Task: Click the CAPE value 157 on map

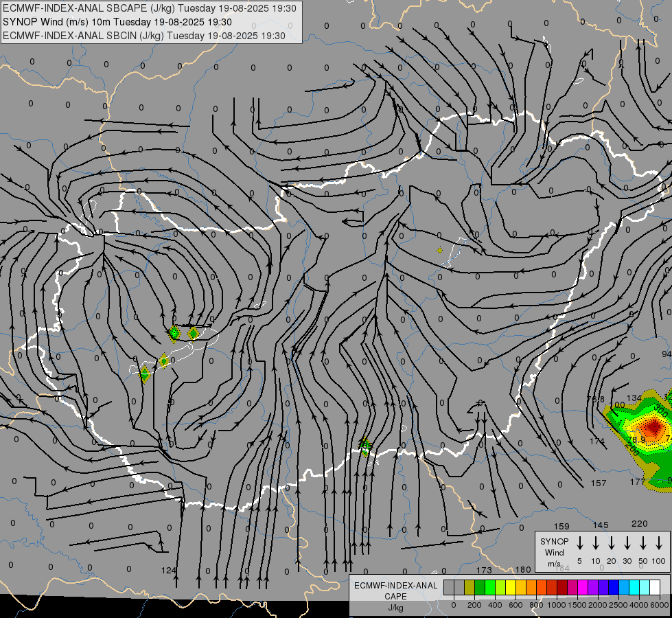Action: click(x=599, y=483)
